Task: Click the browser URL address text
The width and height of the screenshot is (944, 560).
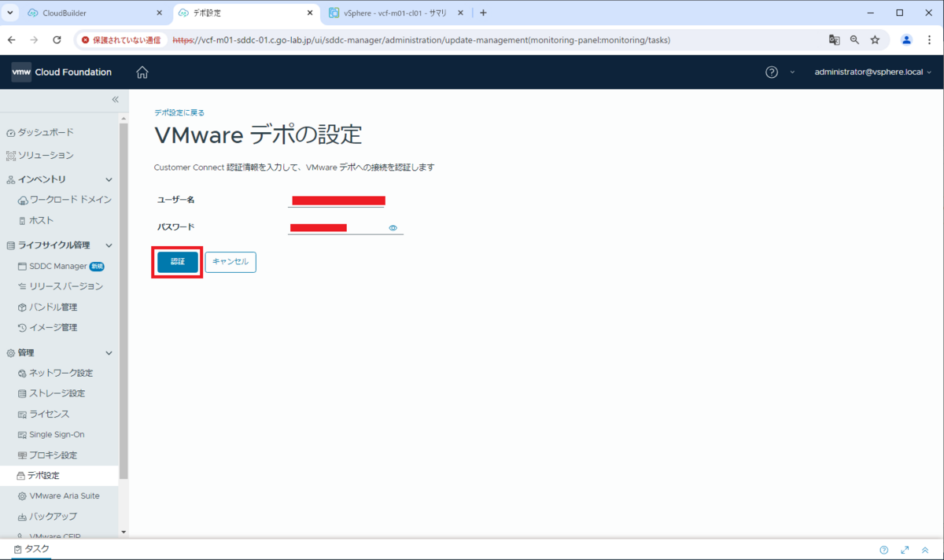Action: [421, 39]
